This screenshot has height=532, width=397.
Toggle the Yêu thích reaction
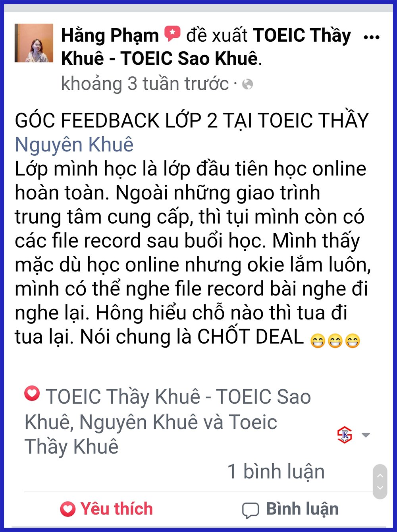pyautogui.click(x=106, y=509)
